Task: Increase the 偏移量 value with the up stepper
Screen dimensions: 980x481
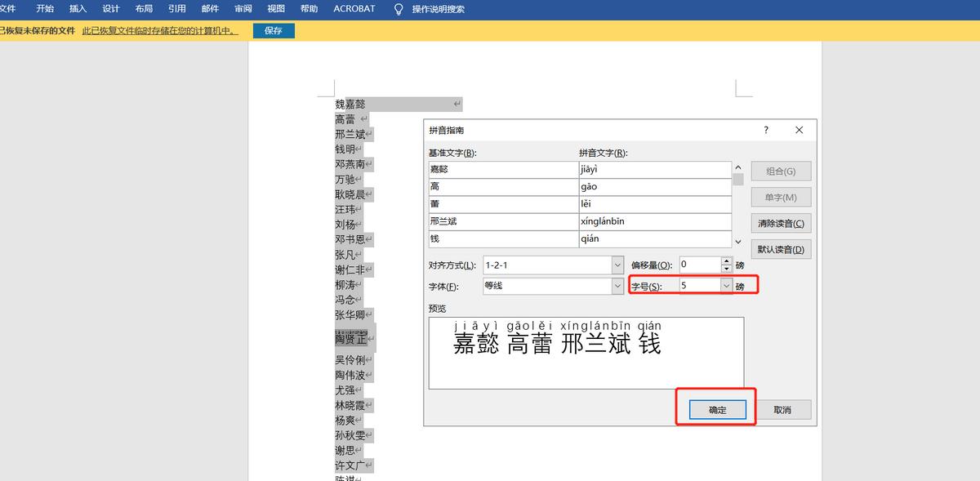Action: coord(725,261)
